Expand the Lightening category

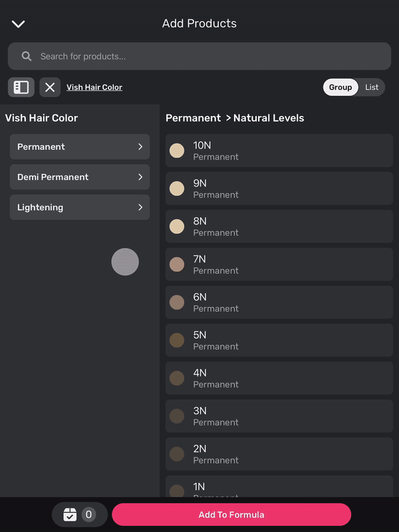click(80, 207)
